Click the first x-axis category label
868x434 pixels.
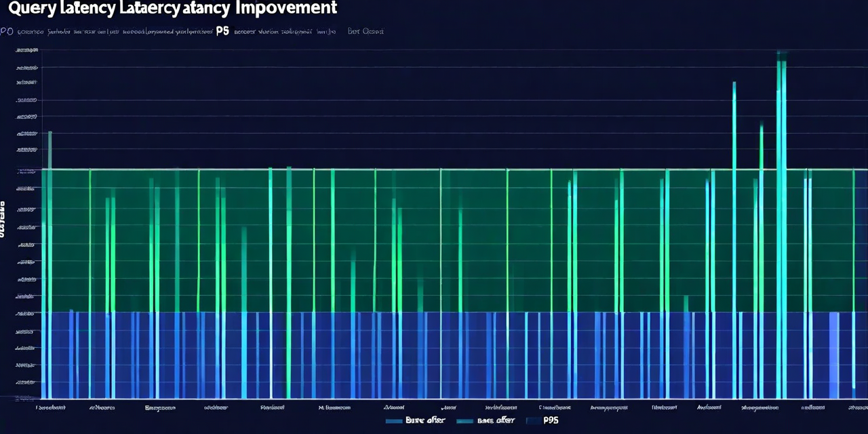pyautogui.click(x=51, y=408)
